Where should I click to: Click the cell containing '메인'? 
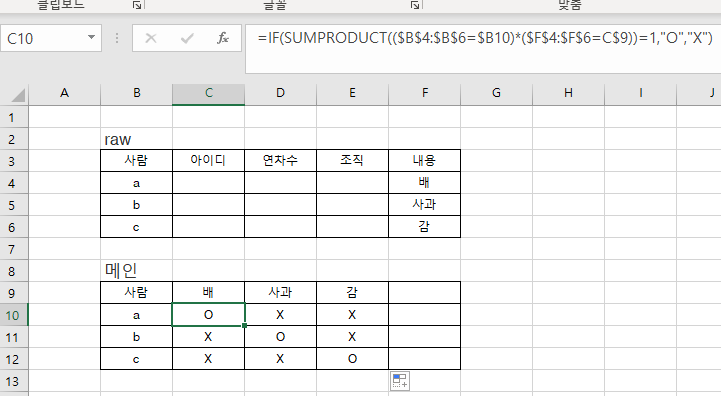pos(137,270)
